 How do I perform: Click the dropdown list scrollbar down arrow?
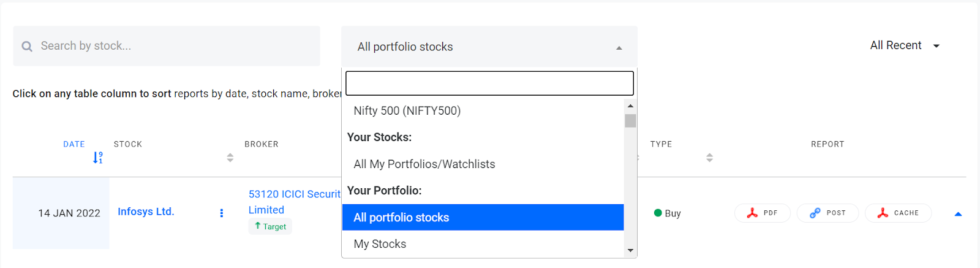[x=630, y=251]
